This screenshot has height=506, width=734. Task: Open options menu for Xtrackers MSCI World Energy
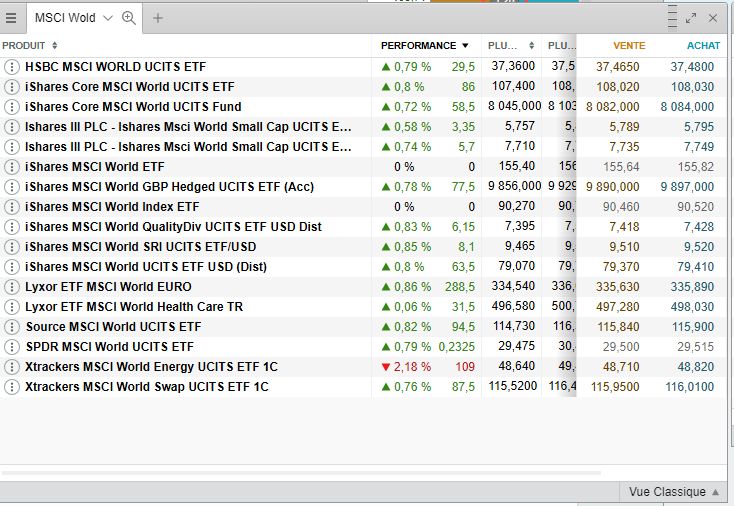pos(11,367)
